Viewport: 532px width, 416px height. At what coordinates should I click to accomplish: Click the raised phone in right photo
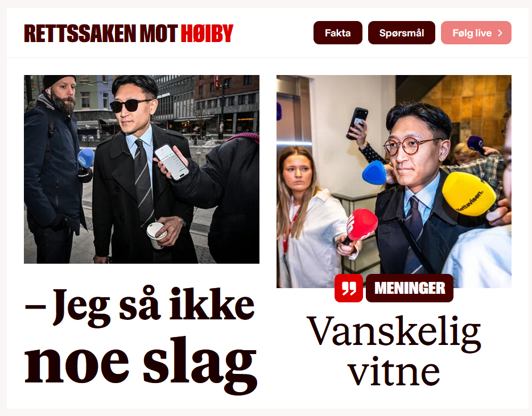click(357, 123)
